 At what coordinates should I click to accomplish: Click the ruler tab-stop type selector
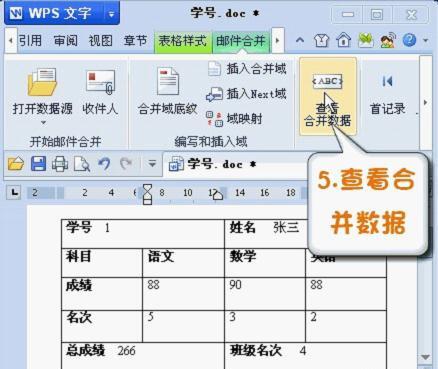(14, 192)
